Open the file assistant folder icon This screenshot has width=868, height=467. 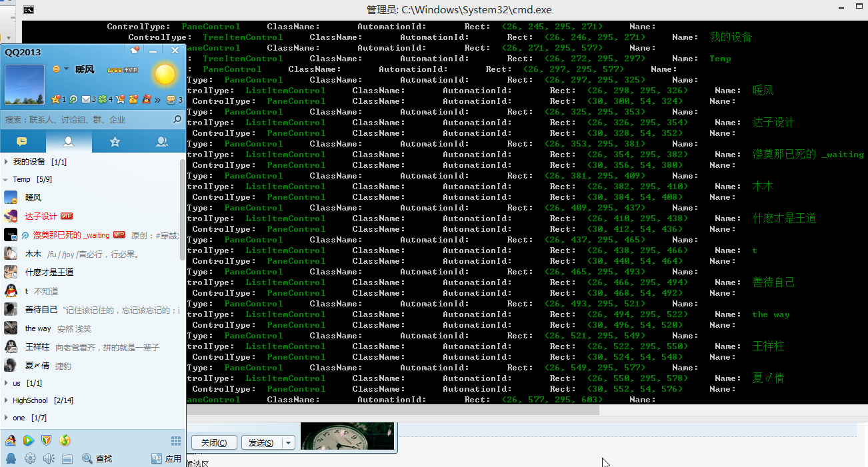coord(67,458)
